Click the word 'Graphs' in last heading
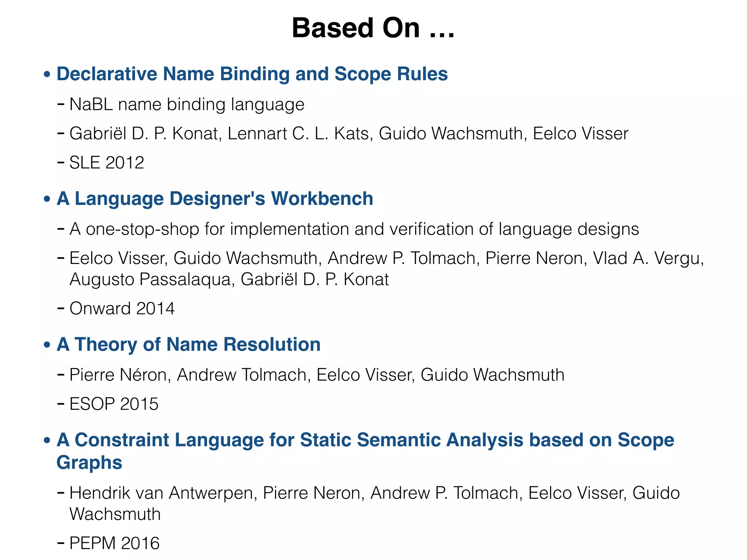 tap(89, 463)
